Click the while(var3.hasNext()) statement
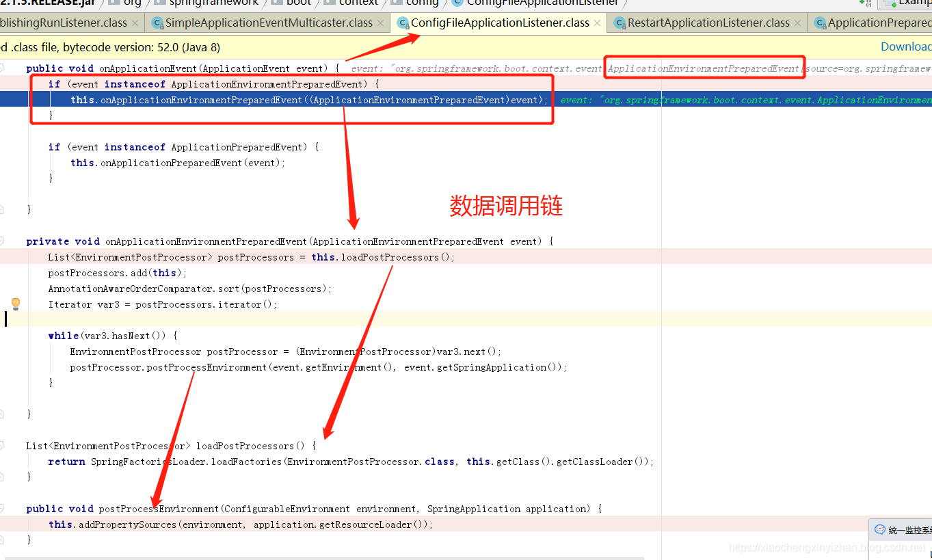This screenshot has height=560, width=932. (x=112, y=336)
